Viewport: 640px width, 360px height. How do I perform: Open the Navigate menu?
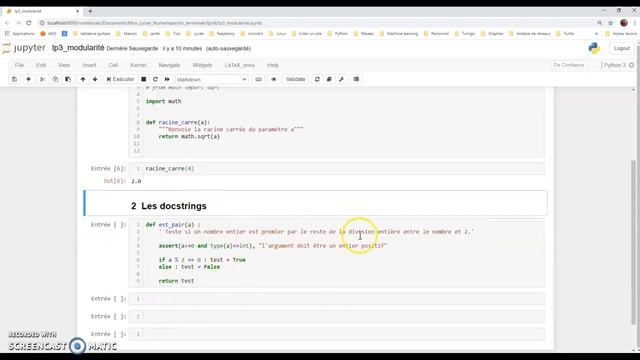tap(169, 65)
